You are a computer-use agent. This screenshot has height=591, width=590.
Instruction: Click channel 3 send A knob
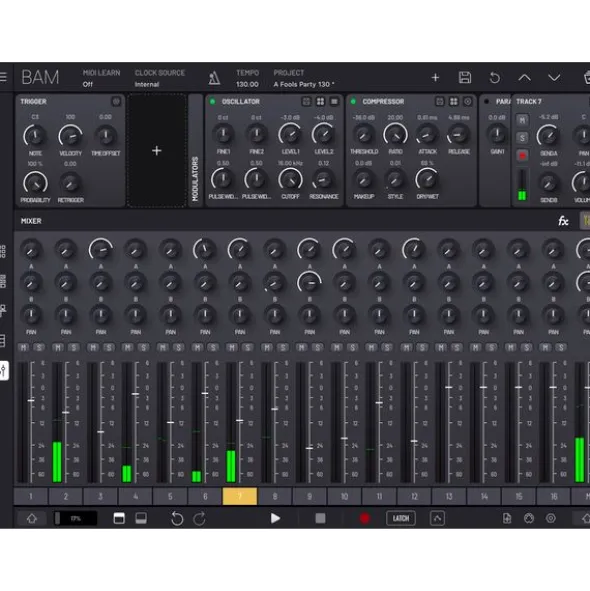click(x=101, y=250)
